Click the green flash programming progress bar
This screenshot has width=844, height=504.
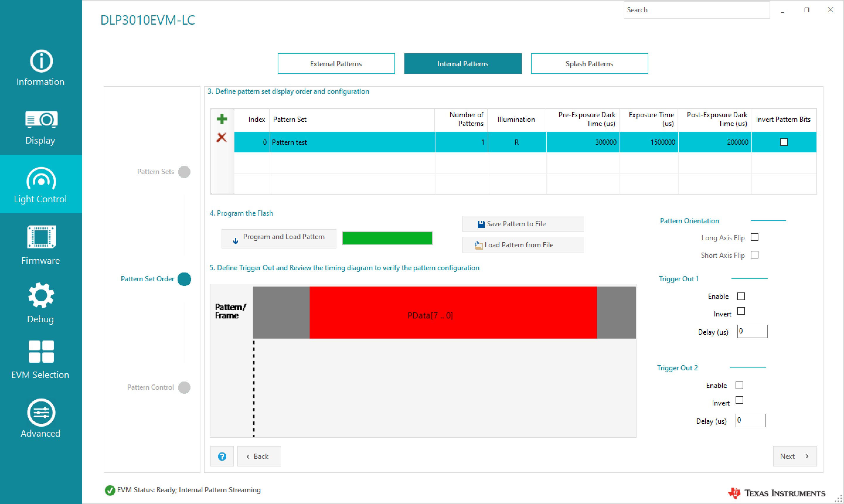pyautogui.click(x=387, y=238)
